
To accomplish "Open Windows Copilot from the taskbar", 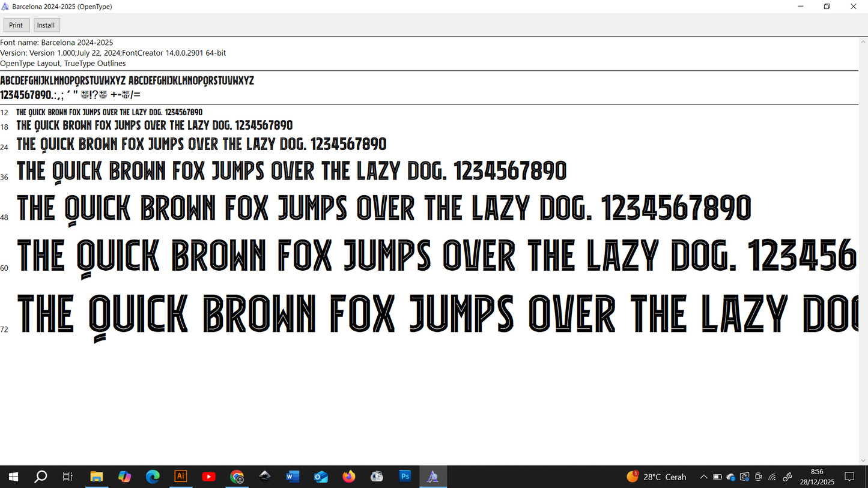I will (x=125, y=476).
